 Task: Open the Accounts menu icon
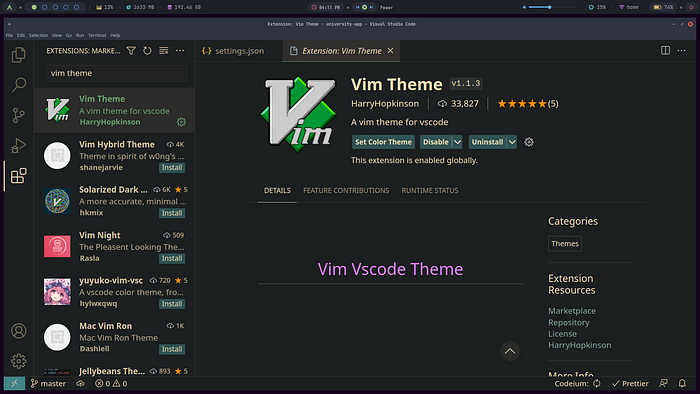pyautogui.click(x=18, y=331)
